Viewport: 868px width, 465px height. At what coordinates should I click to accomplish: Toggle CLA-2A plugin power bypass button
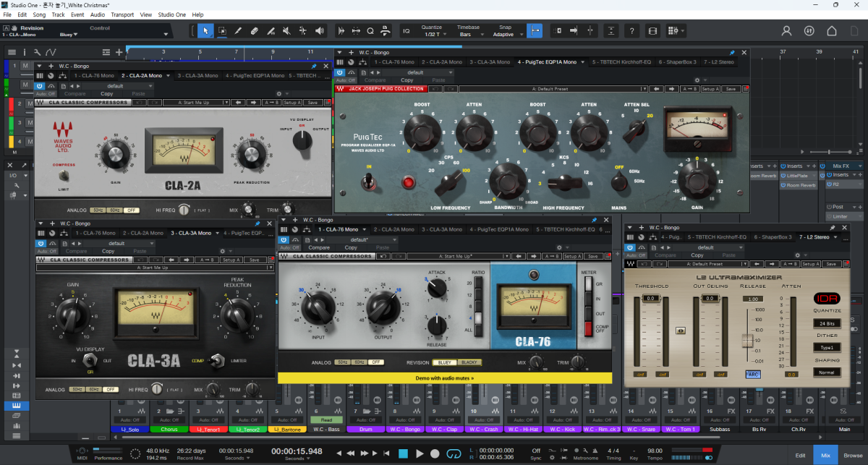tap(39, 85)
